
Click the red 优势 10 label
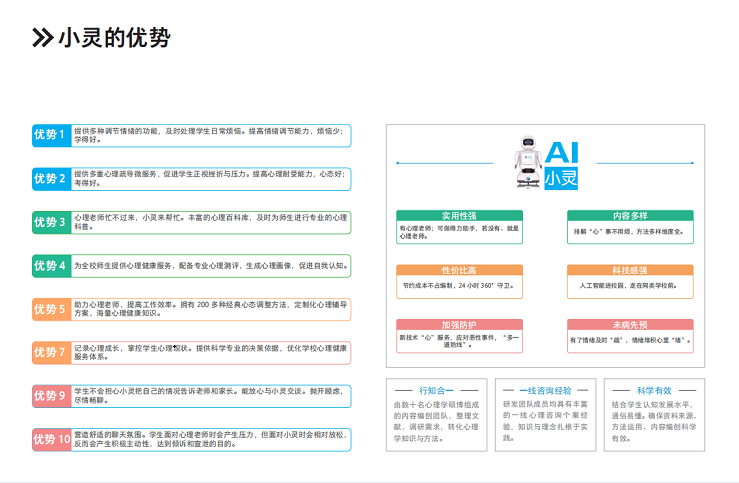pos(51,439)
